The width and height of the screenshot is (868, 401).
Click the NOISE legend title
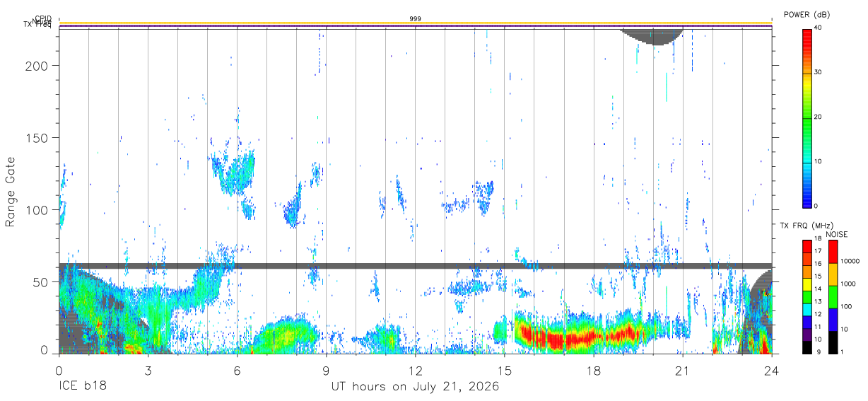(836, 234)
